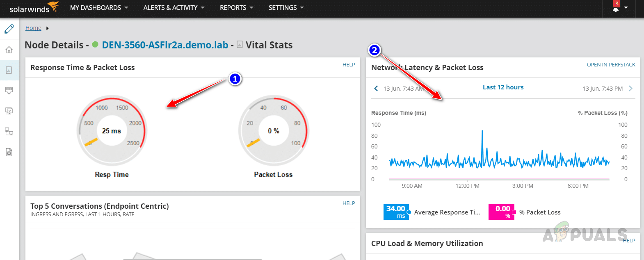Click the Home breadcrumb link

click(33, 28)
